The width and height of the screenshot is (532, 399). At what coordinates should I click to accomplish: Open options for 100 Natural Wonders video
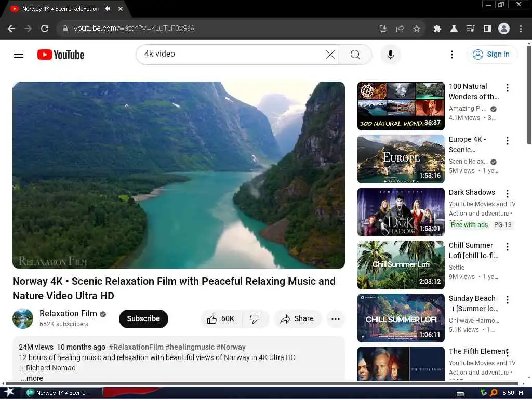[507, 88]
